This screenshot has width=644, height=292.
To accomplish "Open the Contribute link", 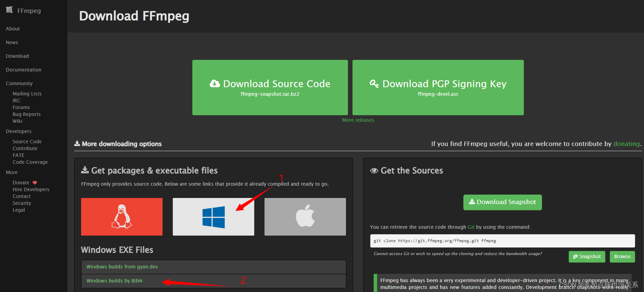I will [25, 148].
